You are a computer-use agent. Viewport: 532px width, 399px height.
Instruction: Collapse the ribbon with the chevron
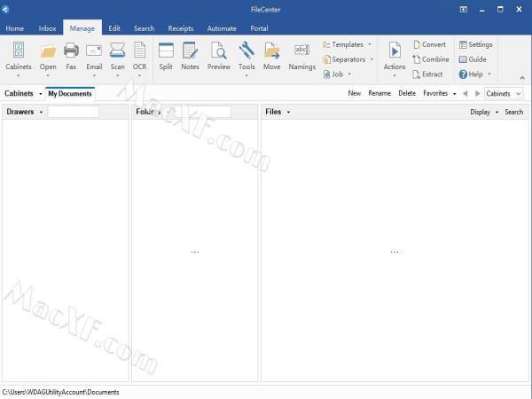(522, 78)
